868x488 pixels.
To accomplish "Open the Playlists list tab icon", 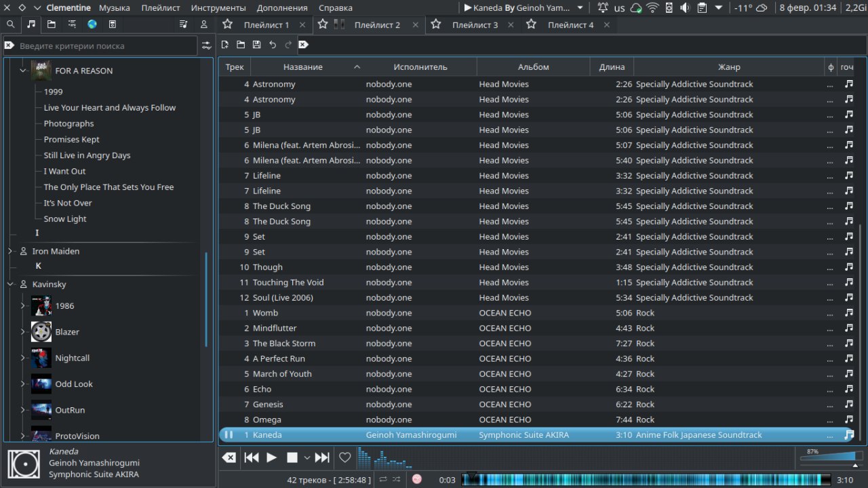I will 72,24.
